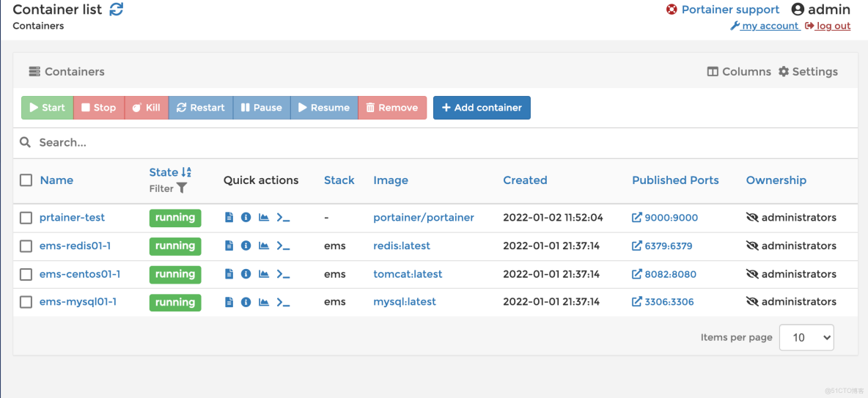Click the Add container button

482,108
